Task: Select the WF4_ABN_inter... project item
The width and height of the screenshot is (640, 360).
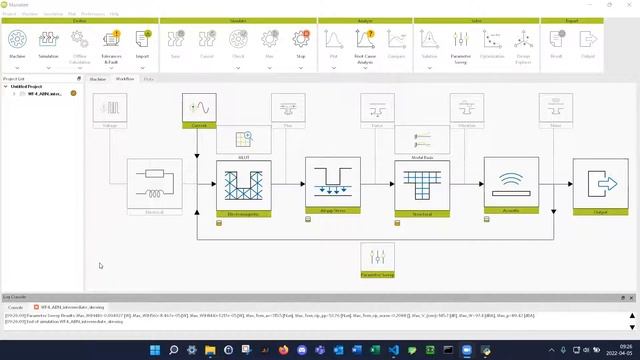Action: [x=44, y=94]
